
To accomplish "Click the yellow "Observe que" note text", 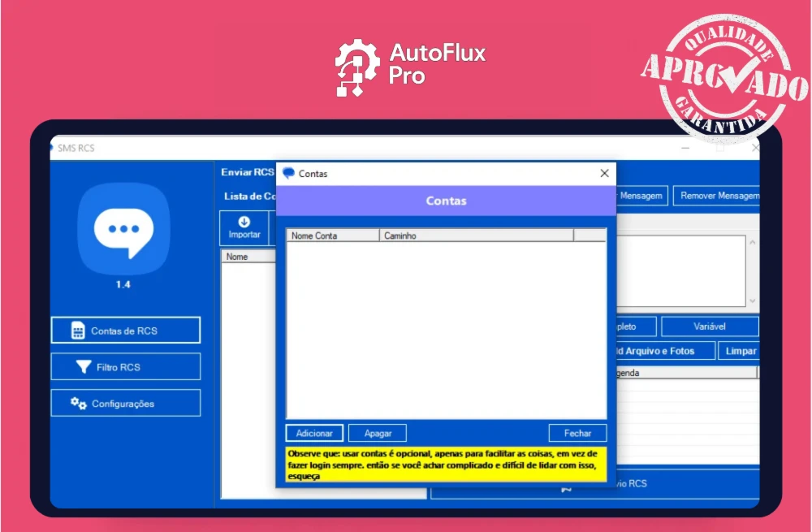I will 446,465.
